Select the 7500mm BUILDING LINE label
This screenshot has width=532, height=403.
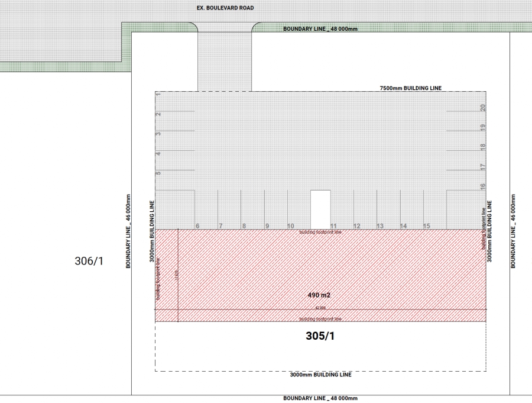pyautogui.click(x=411, y=88)
